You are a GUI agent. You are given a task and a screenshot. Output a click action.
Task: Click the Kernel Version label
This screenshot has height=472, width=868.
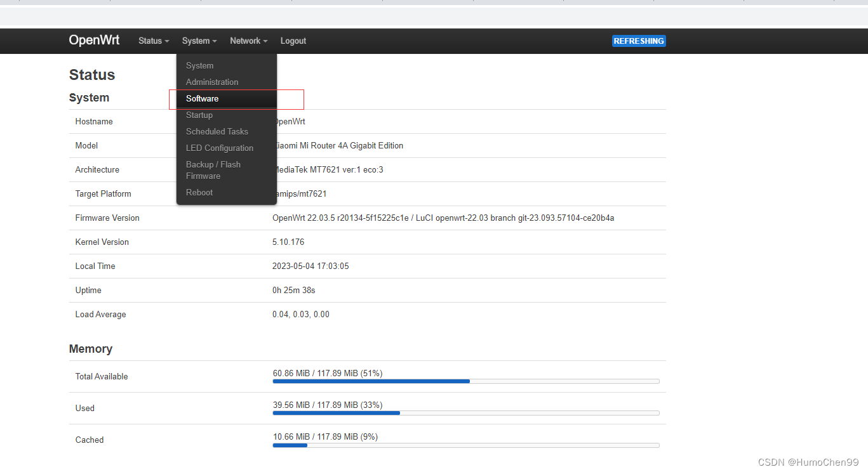102,242
